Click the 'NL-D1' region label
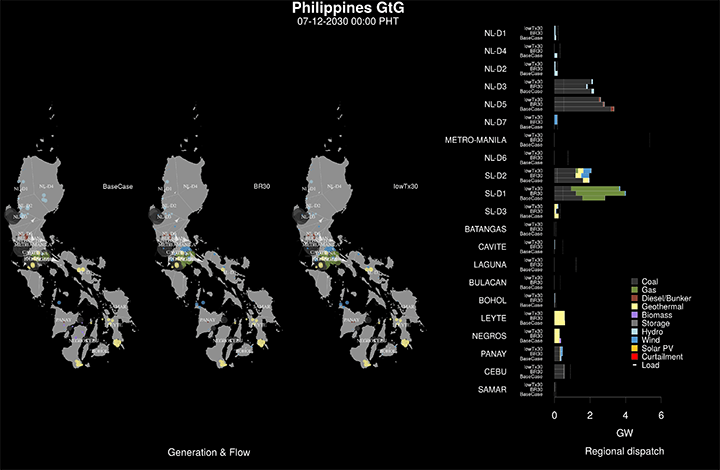The width and height of the screenshot is (720, 470). (x=495, y=33)
